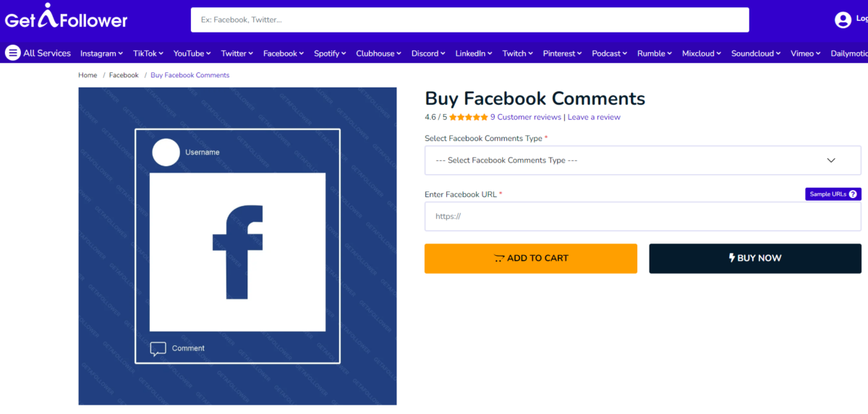Viewport: 868px width, 414px height.
Task: Expand the Clubhouse menu
Action: click(379, 53)
